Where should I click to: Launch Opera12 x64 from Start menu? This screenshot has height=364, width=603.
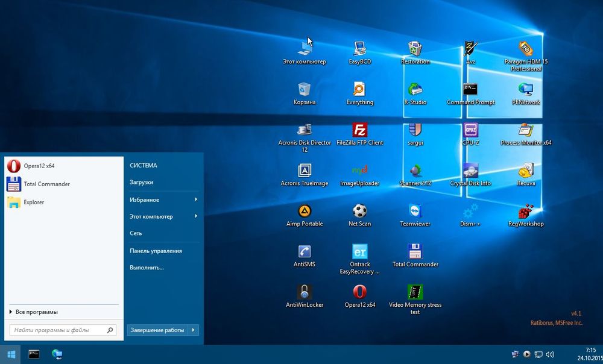click(x=63, y=166)
